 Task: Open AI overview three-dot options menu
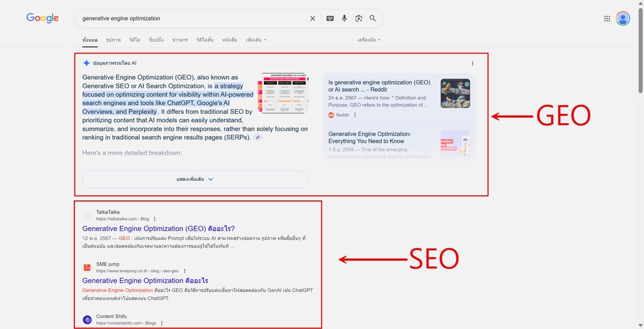[472, 64]
